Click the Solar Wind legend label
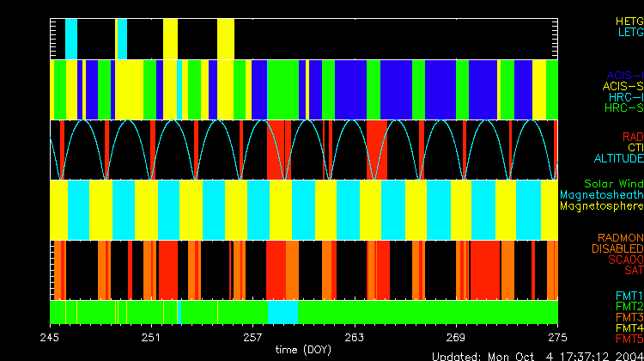Image resolution: width=644 pixels, height=361 pixels. tap(613, 184)
